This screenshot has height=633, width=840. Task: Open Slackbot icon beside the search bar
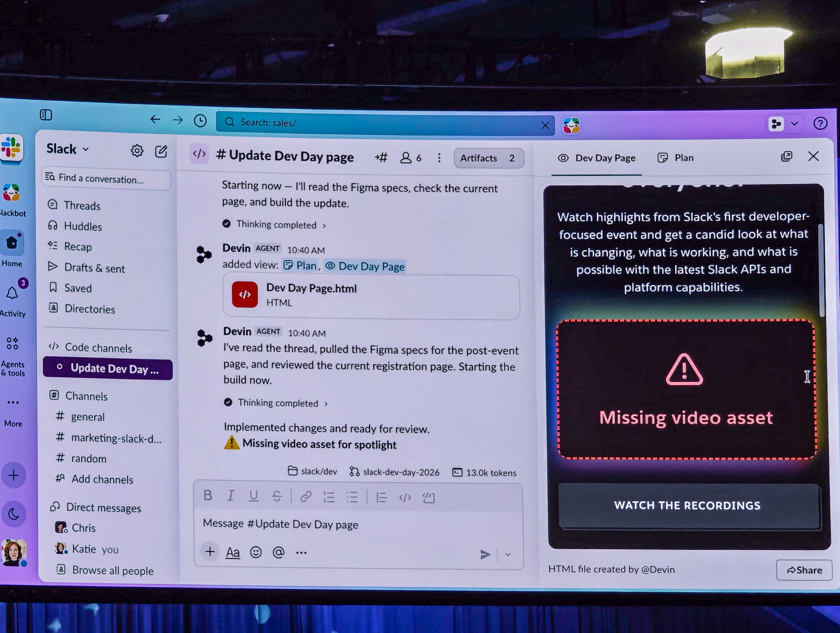point(571,126)
